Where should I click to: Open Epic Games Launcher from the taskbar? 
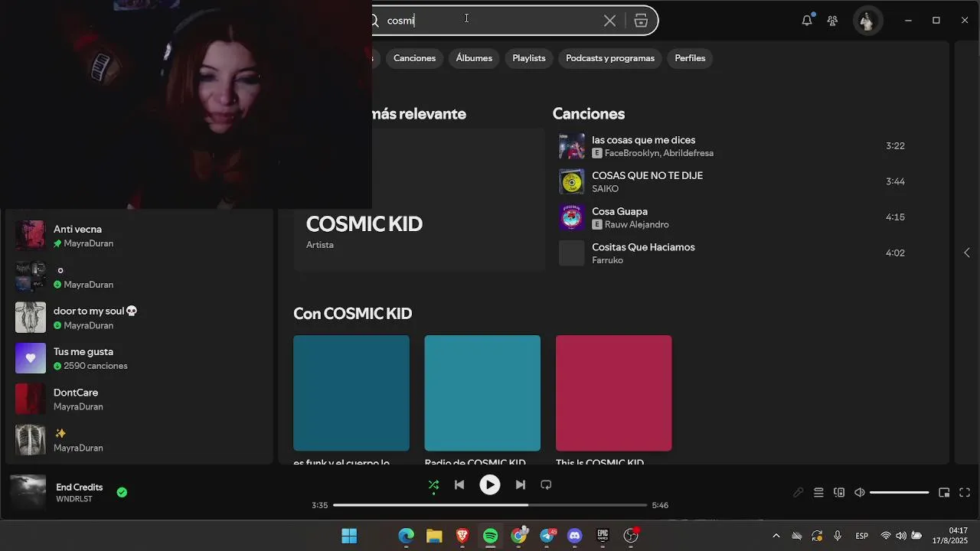coord(603,536)
